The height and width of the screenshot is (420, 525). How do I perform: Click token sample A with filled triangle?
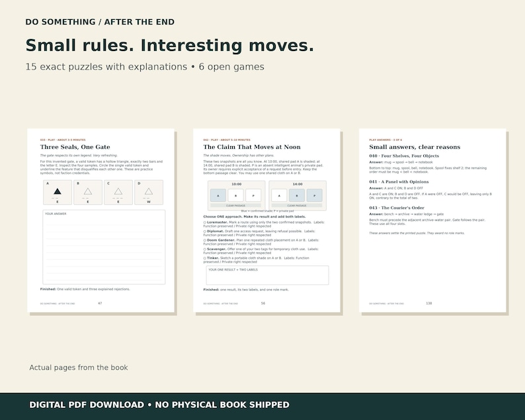click(58, 192)
